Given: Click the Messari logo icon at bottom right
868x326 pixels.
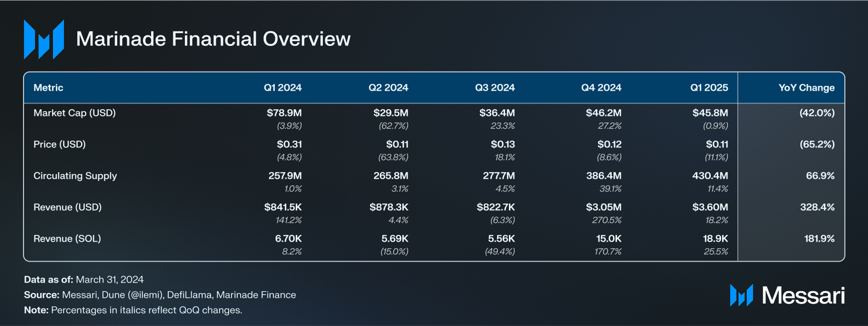Looking at the screenshot, I should click(x=741, y=295).
